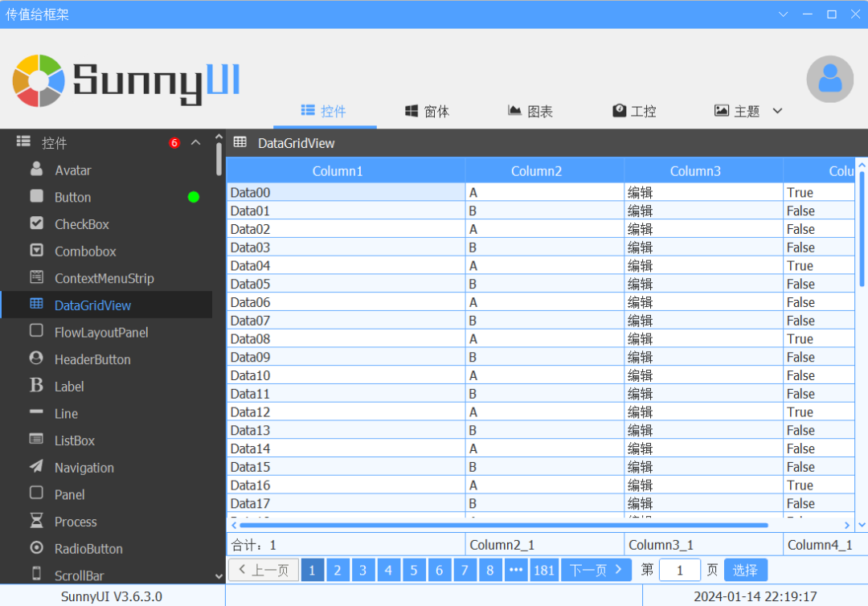The width and height of the screenshot is (868, 606).
Task: Switch to the 窗体 top tab
Action: pyautogui.click(x=428, y=111)
